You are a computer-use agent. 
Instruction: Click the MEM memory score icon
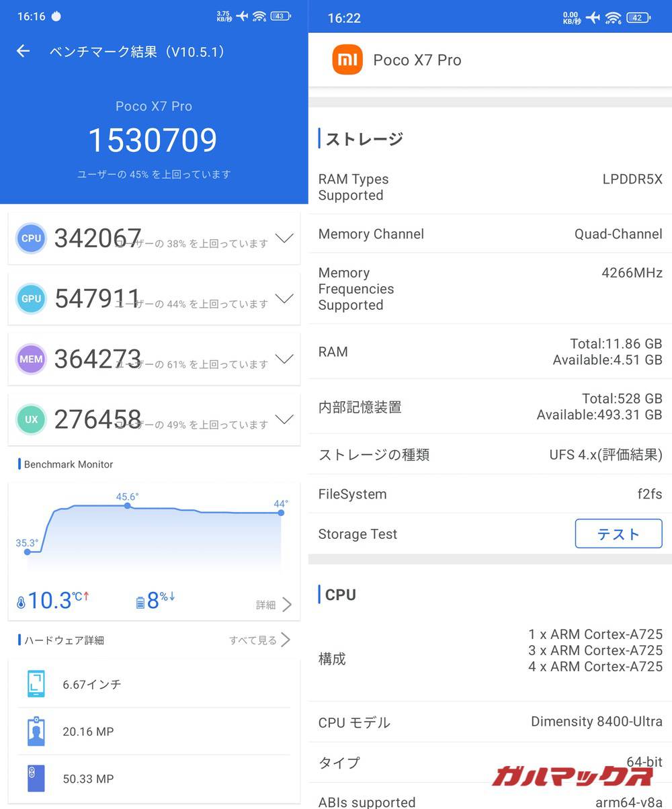(x=30, y=359)
